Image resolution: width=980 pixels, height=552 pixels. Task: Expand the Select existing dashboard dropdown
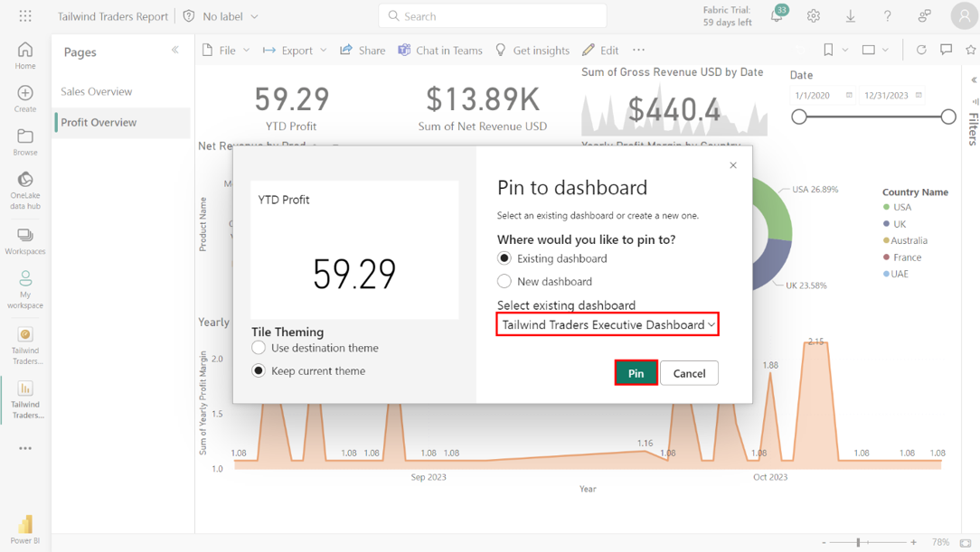[608, 324]
